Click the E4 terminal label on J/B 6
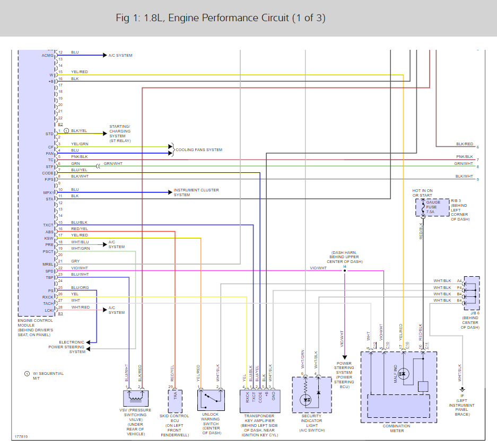The width and height of the screenshot is (497, 448). [459, 301]
